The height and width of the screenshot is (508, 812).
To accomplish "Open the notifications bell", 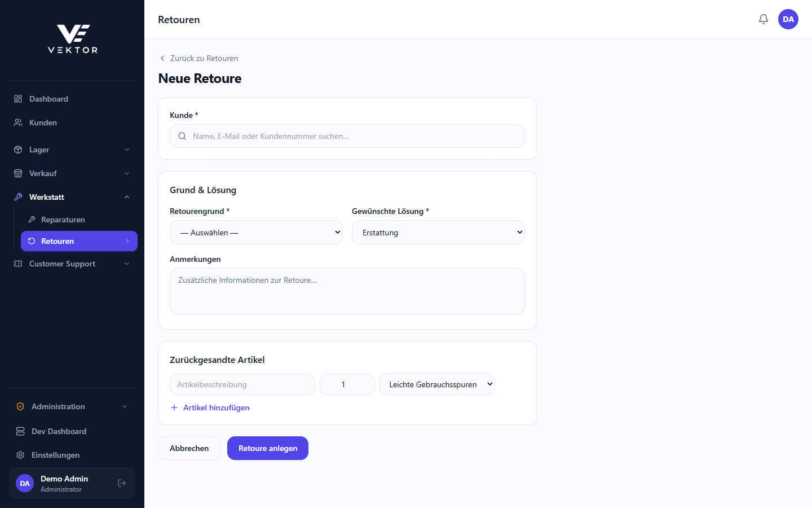I will point(764,19).
